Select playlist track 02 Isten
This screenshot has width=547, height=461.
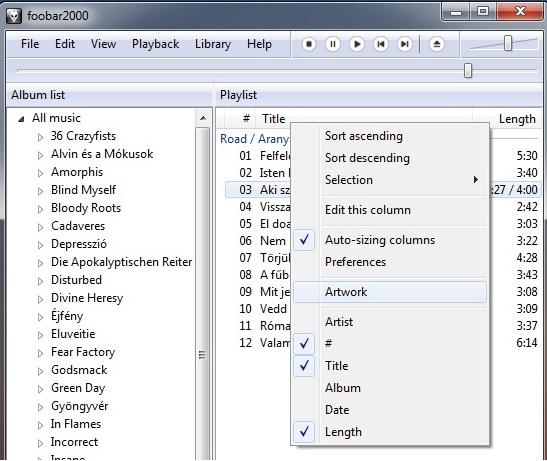point(257,173)
